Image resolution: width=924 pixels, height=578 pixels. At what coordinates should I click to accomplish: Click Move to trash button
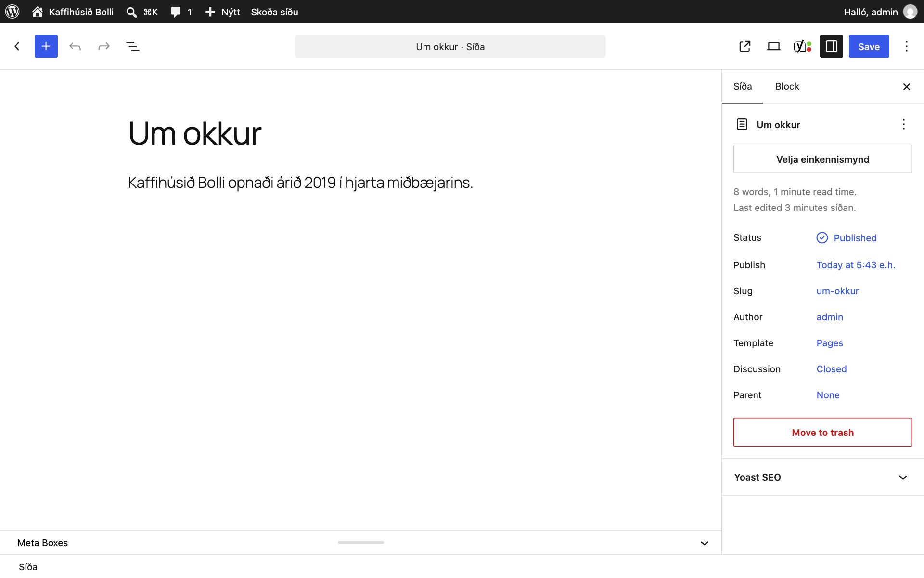click(x=822, y=432)
